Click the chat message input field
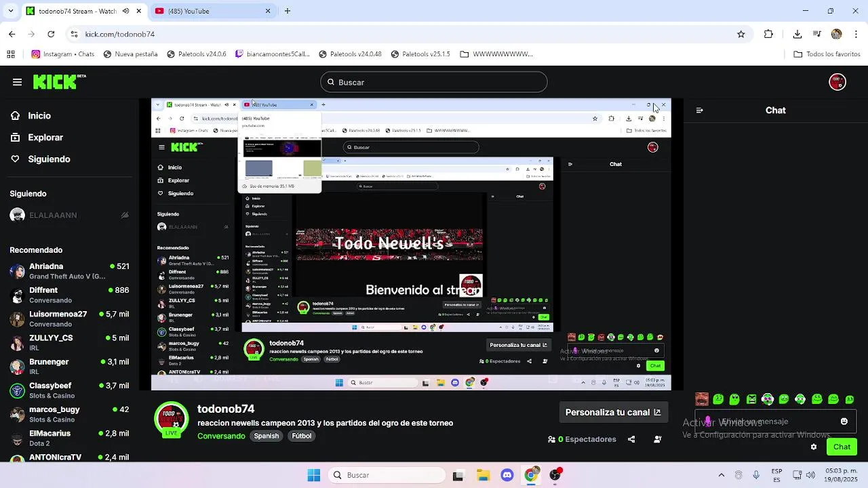 pos(775,421)
